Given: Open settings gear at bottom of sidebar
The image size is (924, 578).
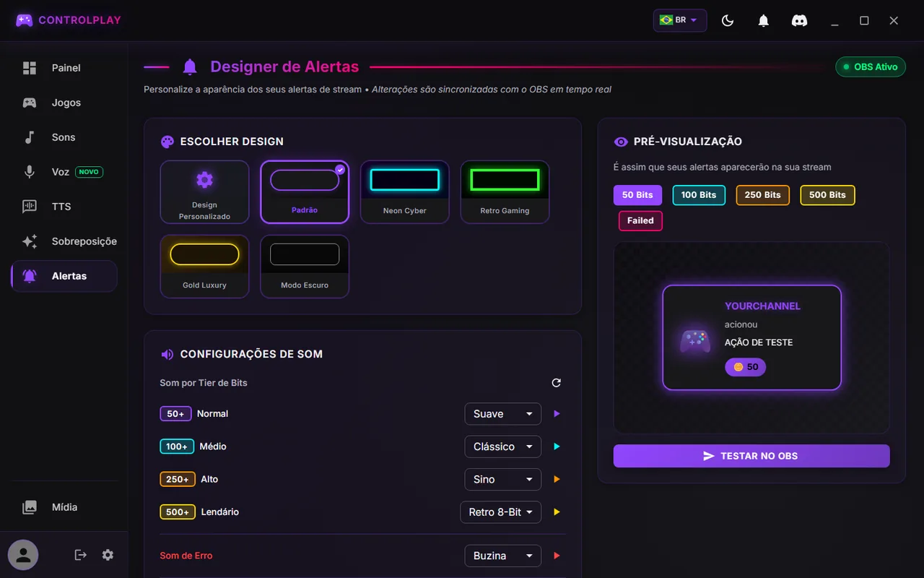Looking at the screenshot, I should pyautogui.click(x=108, y=555).
